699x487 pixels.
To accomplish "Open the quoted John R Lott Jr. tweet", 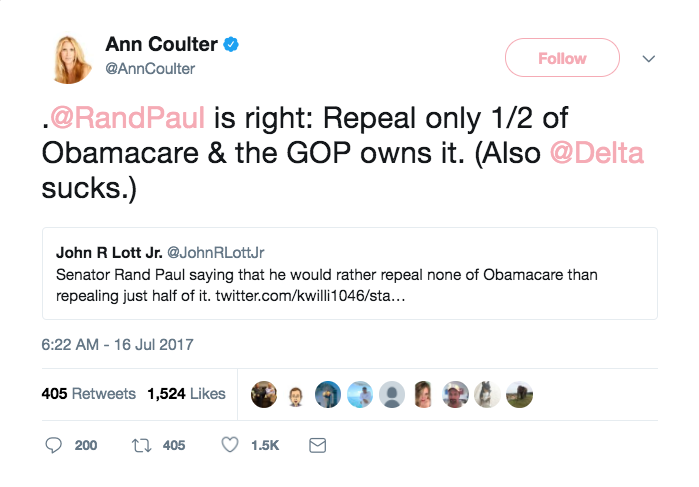I will pyautogui.click(x=350, y=273).
